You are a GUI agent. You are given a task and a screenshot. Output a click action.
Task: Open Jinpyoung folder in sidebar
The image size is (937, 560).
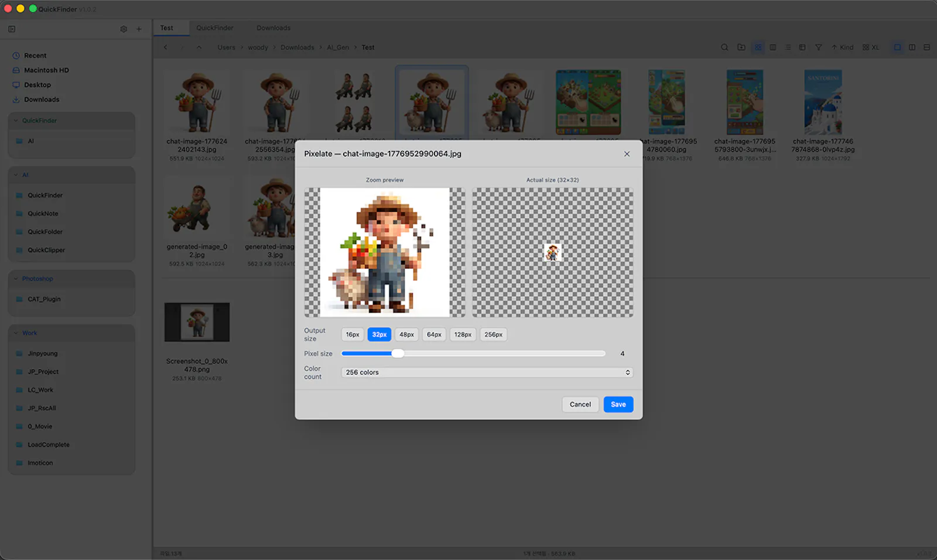click(x=42, y=353)
